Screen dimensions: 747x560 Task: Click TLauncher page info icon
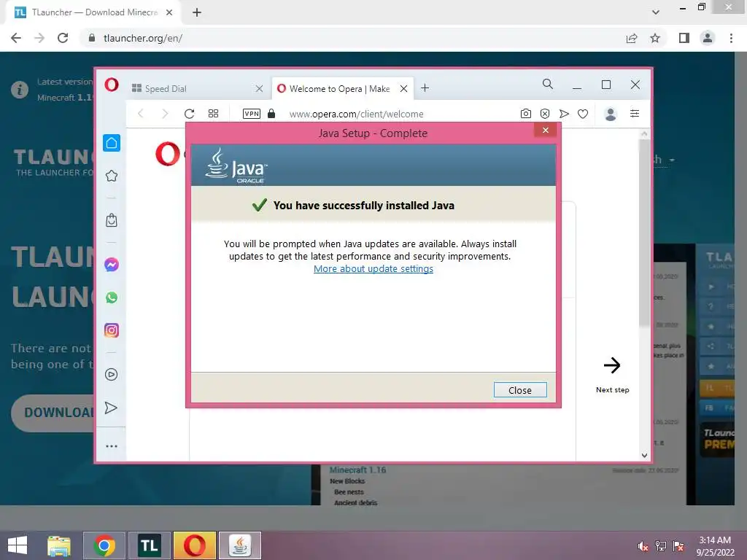(20, 90)
